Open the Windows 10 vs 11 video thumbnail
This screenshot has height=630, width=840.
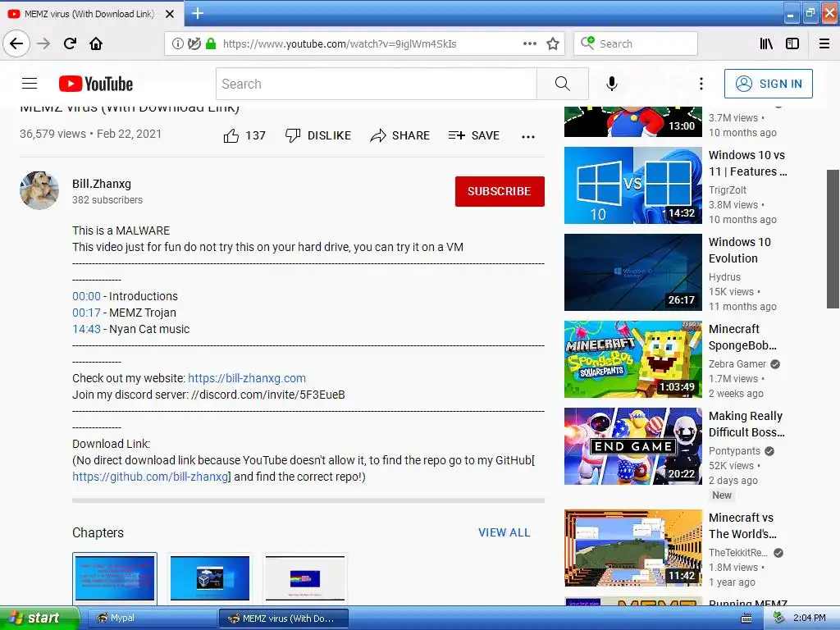coord(633,185)
